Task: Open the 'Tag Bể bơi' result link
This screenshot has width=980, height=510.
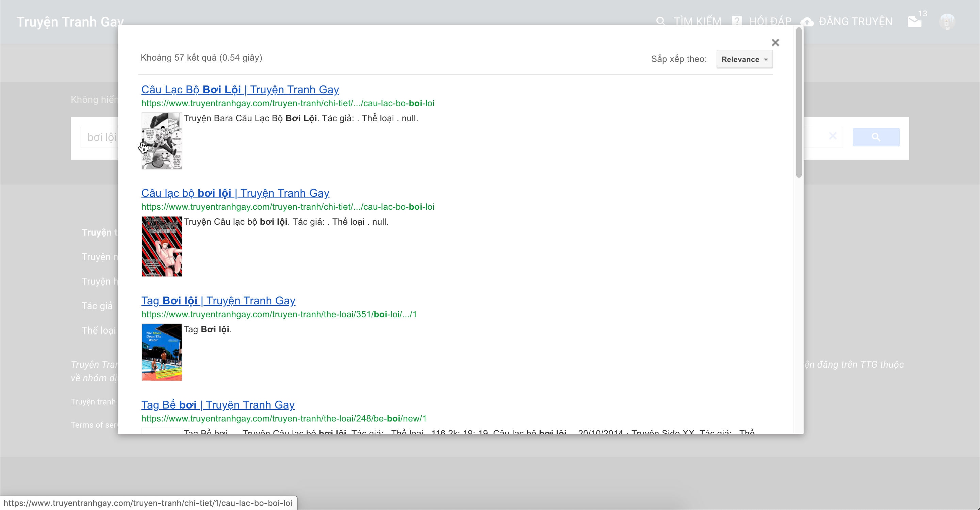Action: (218, 404)
